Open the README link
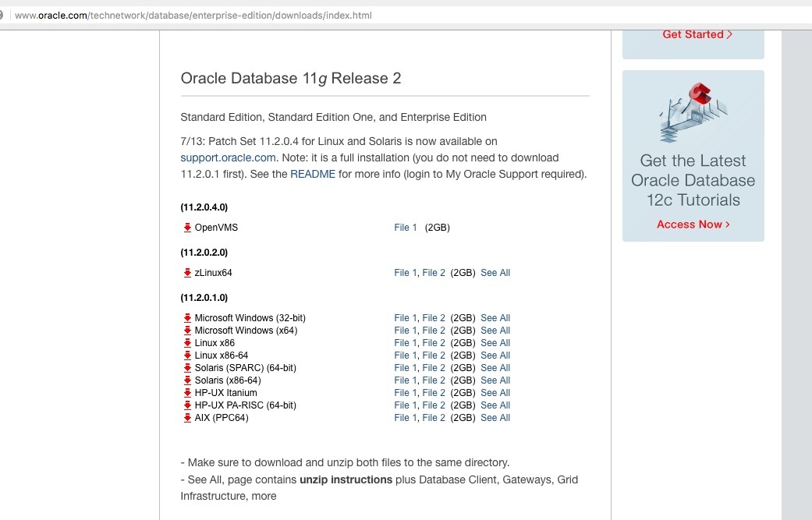The width and height of the screenshot is (812, 520). (x=313, y=174)
